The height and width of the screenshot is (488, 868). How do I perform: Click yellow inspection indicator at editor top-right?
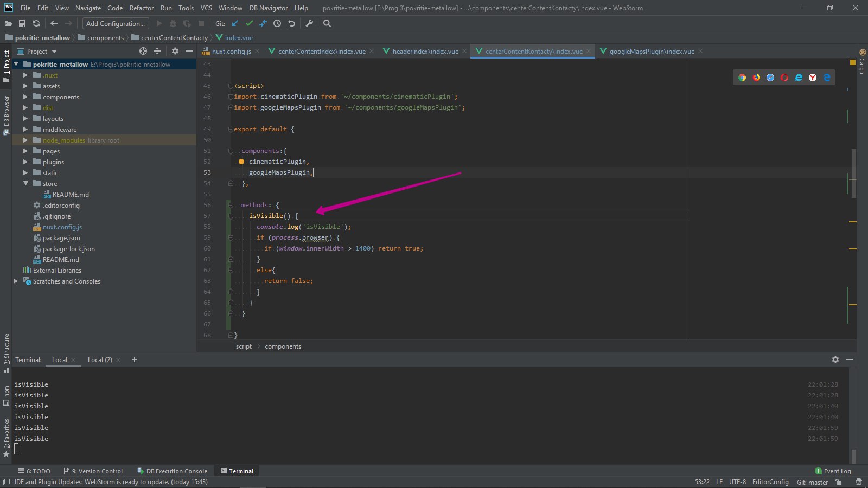pos(852,63)
